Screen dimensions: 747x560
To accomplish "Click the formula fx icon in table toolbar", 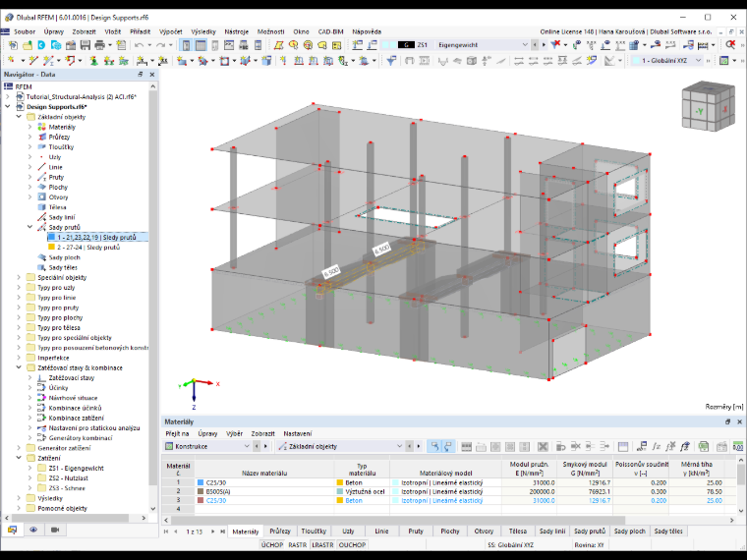I will [657, 446].
